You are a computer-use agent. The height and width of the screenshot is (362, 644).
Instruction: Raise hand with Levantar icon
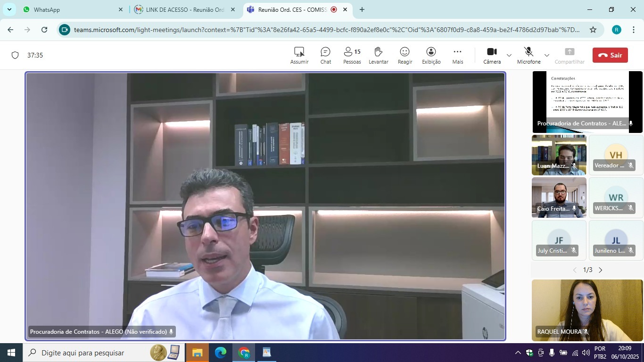tap(378, 55)
